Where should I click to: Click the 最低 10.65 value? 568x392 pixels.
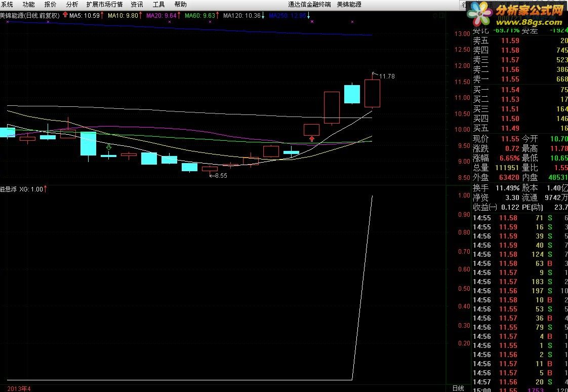pyautogui.click(x=559, y=159)
